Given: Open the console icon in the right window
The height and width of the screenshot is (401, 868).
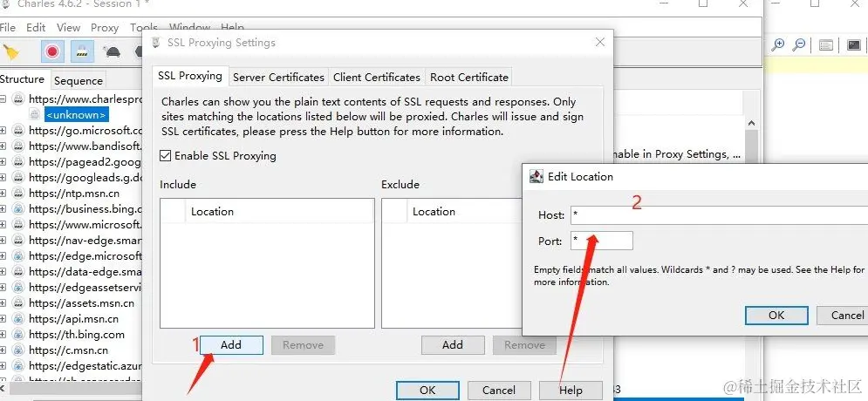Looking at the screenshot, I should [854, 44].
